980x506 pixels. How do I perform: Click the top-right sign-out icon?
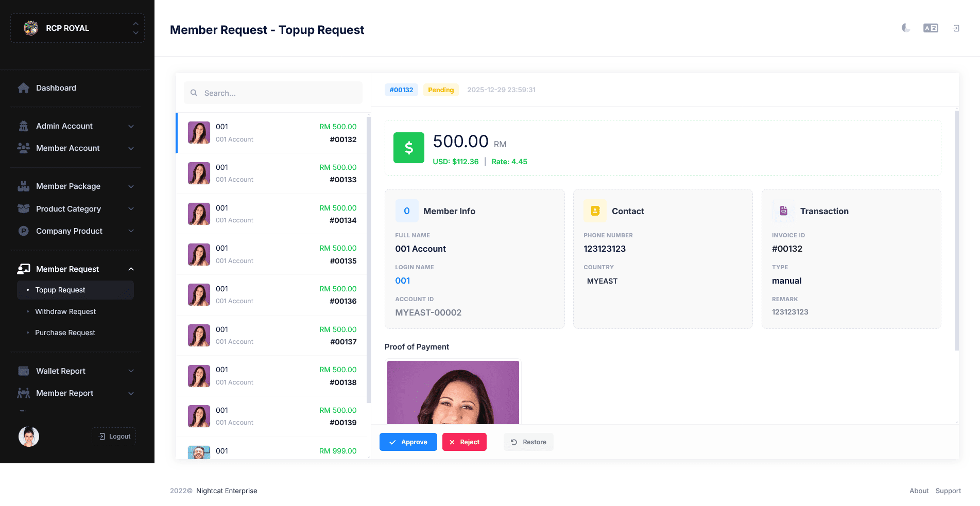(956, 28)
